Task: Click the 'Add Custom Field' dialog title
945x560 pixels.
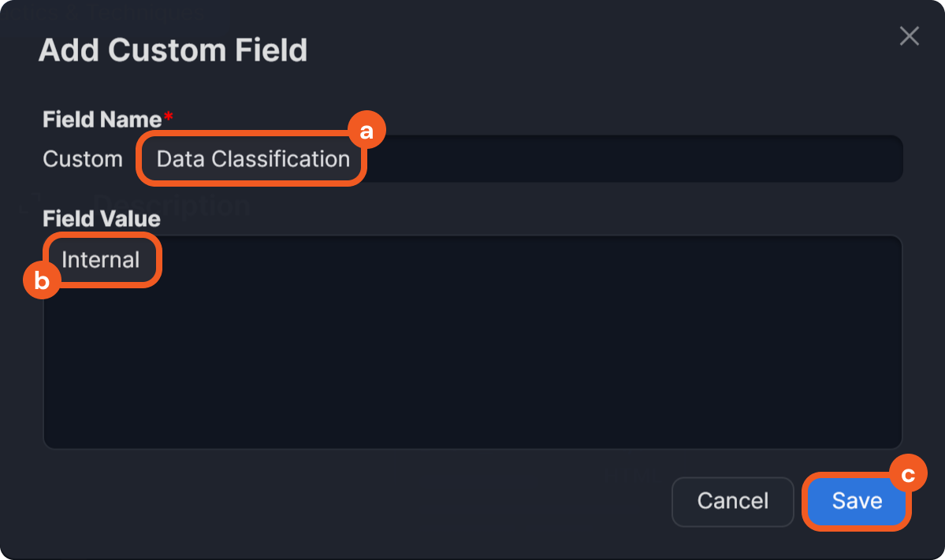Action: [173, 50]
